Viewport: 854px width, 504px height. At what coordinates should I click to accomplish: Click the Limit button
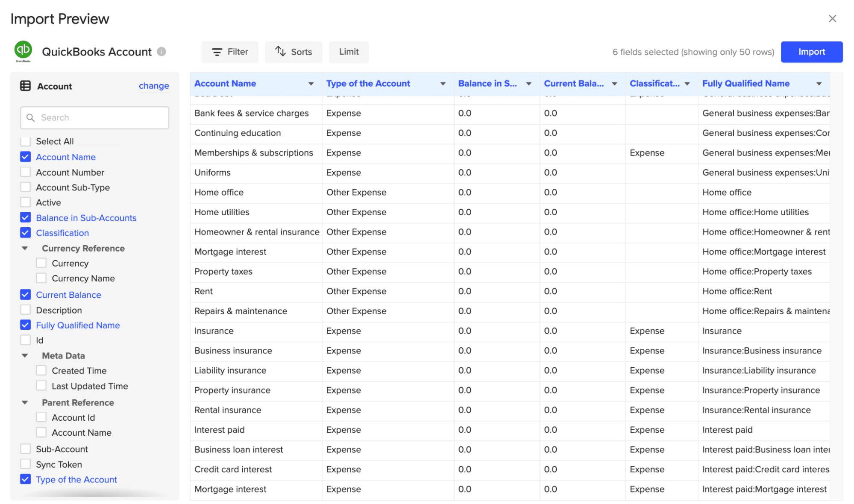coord(349,52)
